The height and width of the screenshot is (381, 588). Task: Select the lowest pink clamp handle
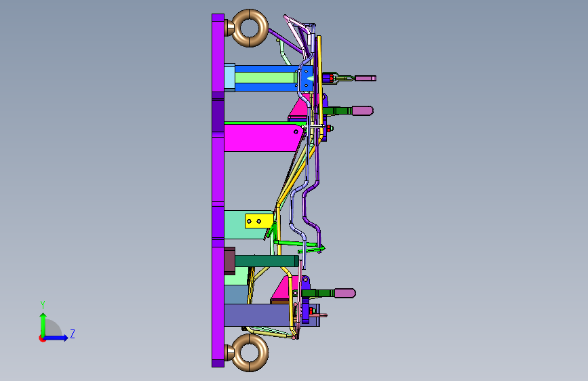click(345, 294)
